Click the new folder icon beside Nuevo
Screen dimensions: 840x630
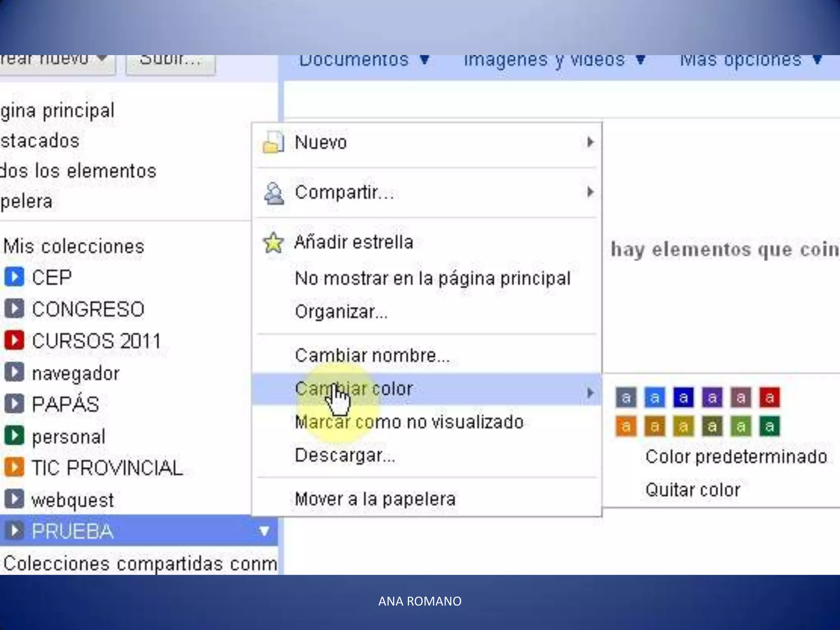pos(273,142)
